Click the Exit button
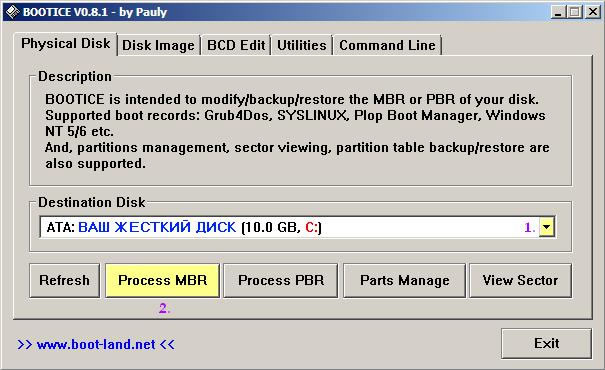 point(546,343)
